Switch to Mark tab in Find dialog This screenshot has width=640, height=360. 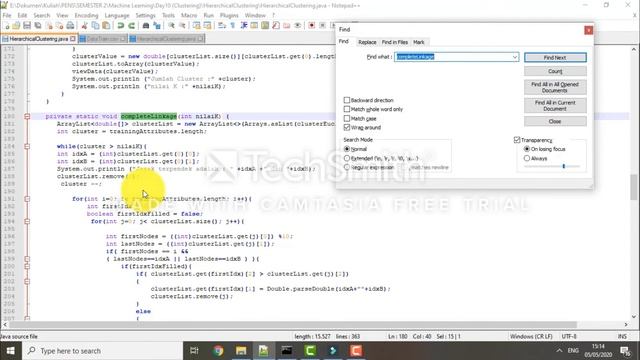[419, 42]
